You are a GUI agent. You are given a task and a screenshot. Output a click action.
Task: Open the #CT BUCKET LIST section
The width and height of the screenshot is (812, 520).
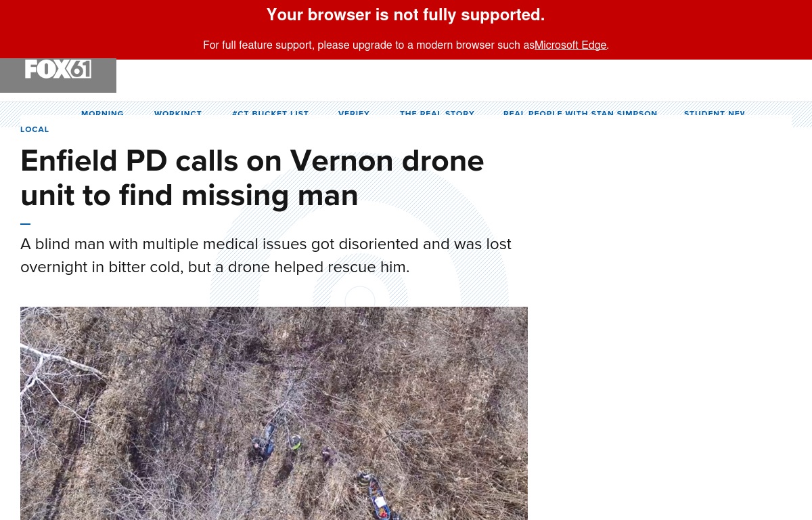pyautogui.click(x=270, y=113)
